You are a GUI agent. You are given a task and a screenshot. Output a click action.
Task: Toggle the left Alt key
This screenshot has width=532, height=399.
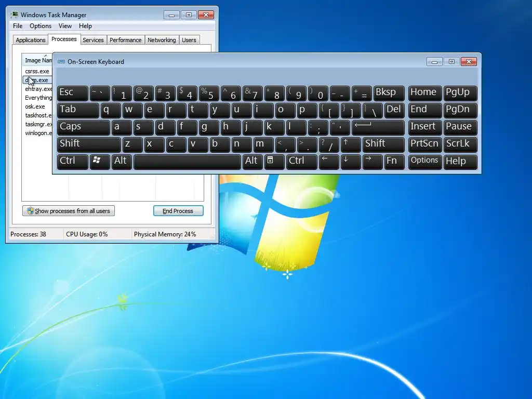point(122,161)
